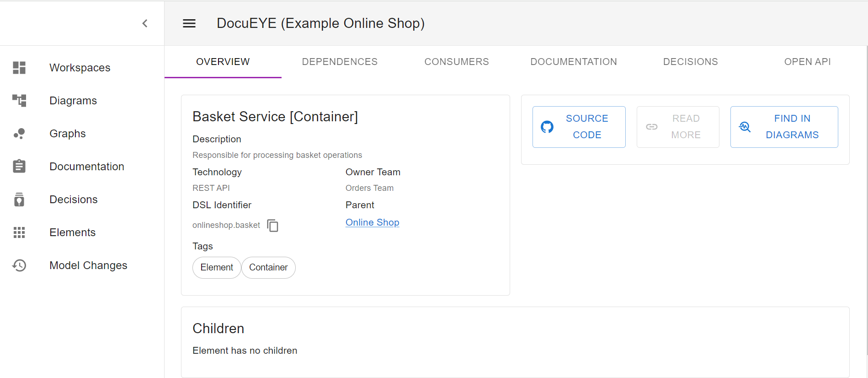Screen dimensions: 868x378
Task: Click the Elements grid icon
Action: coord(19,232)
